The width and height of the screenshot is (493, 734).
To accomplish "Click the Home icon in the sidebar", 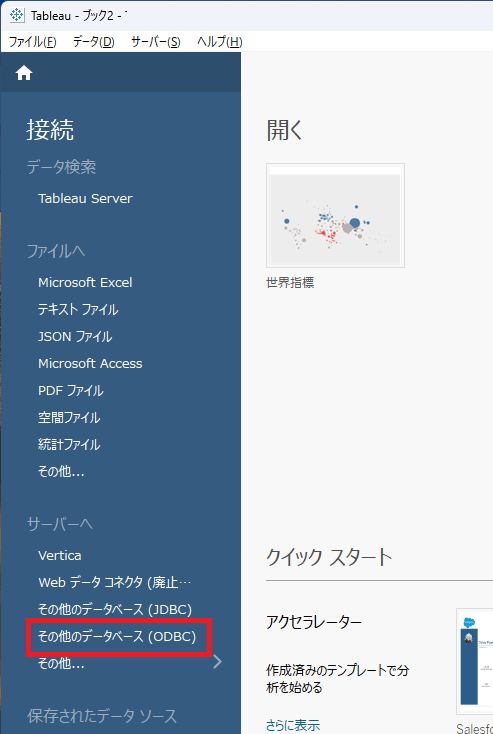I will 24,73.
